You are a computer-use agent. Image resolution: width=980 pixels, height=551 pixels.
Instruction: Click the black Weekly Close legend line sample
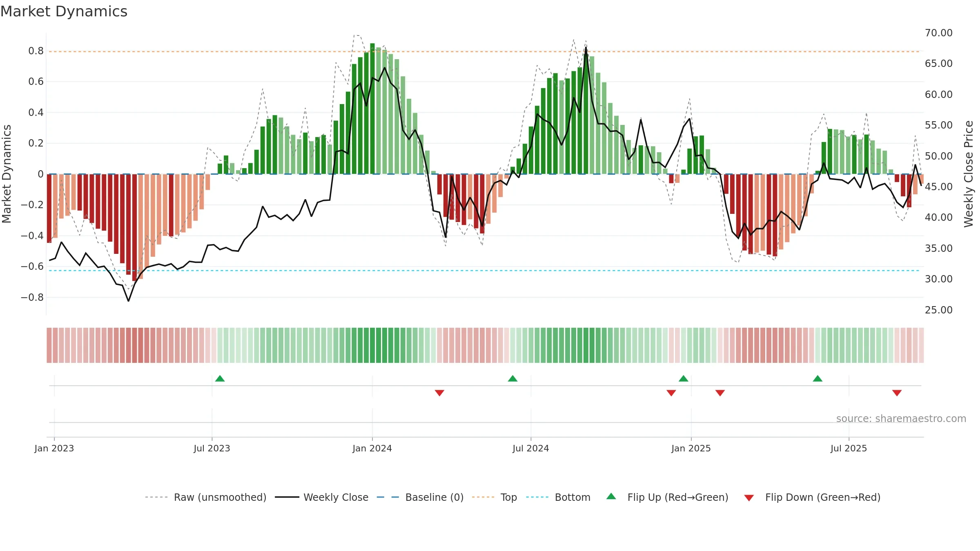(x=287, y=497)
